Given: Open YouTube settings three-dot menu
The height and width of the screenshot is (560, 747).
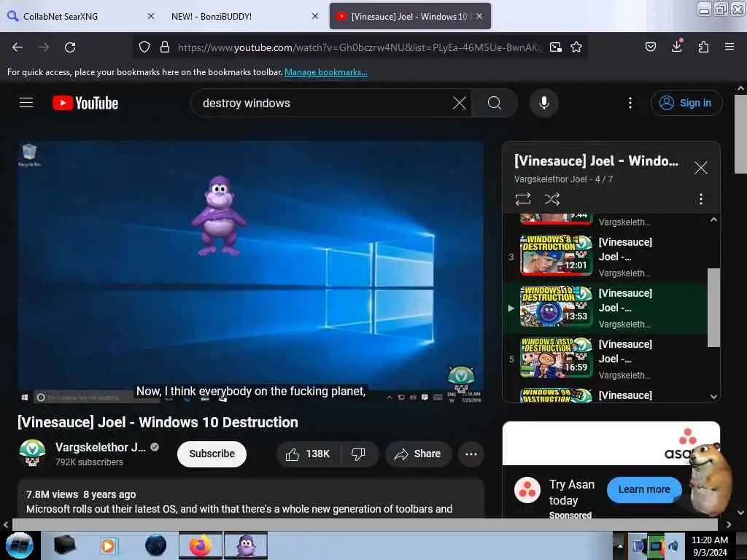Looking at the screenshot, I should [630, 103].
